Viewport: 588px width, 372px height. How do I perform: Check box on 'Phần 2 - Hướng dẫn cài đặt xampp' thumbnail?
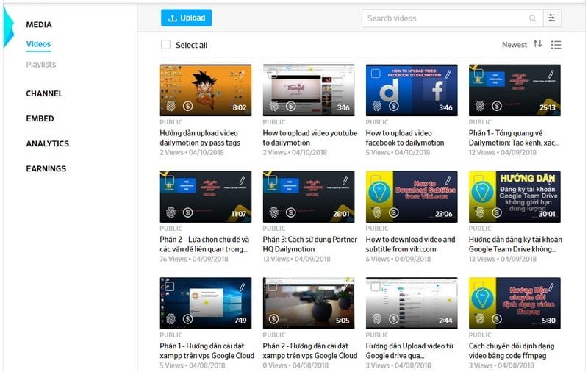tap(273, 287)
